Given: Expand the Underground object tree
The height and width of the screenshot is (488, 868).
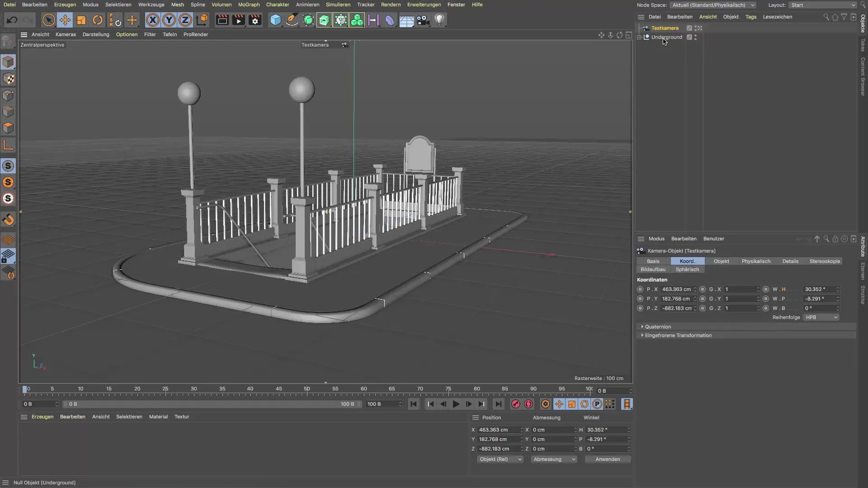Looking at the screenshot, I should click(x=639, y=37).
